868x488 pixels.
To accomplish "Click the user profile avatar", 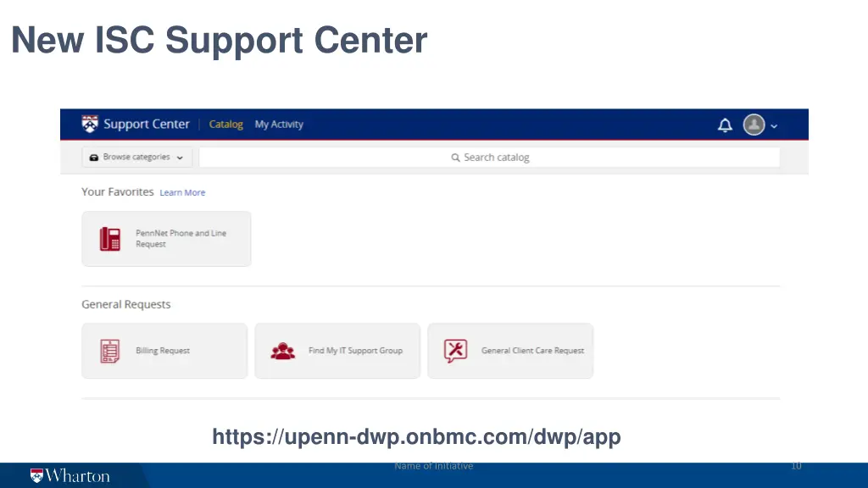I will (754, 125).
